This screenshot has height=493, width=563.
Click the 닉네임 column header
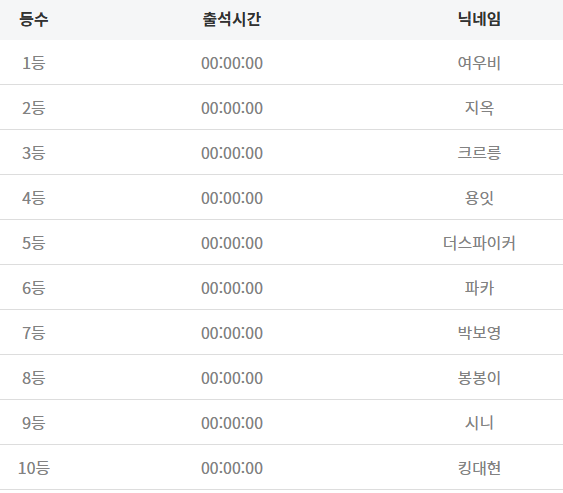[479, 19]
